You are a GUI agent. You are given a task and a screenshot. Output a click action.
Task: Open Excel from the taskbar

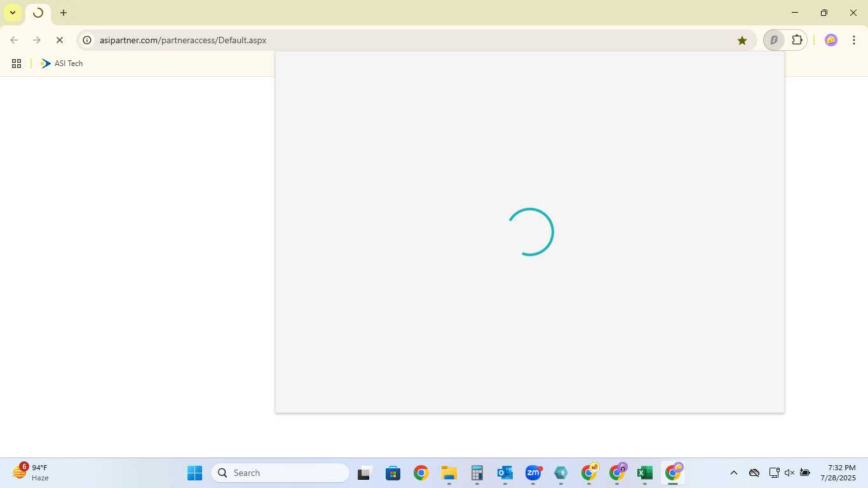click(645, 473)
